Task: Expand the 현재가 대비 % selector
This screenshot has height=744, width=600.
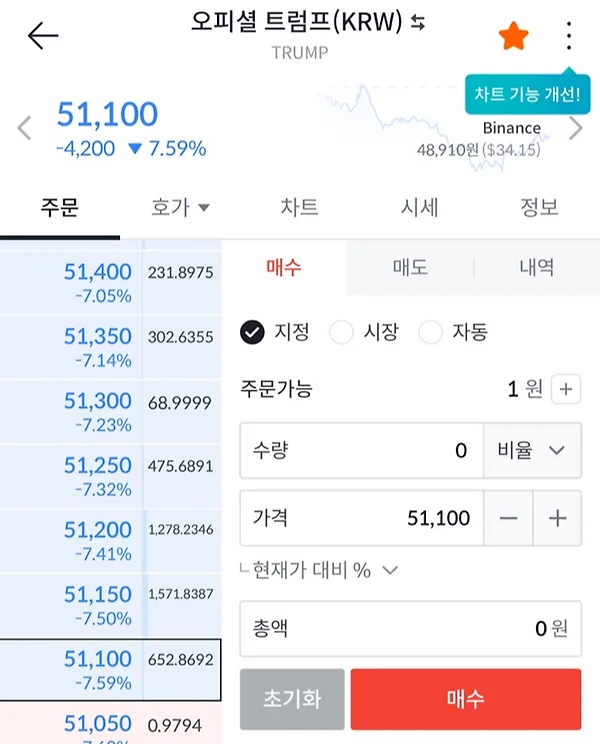Action: coord(319,570)
